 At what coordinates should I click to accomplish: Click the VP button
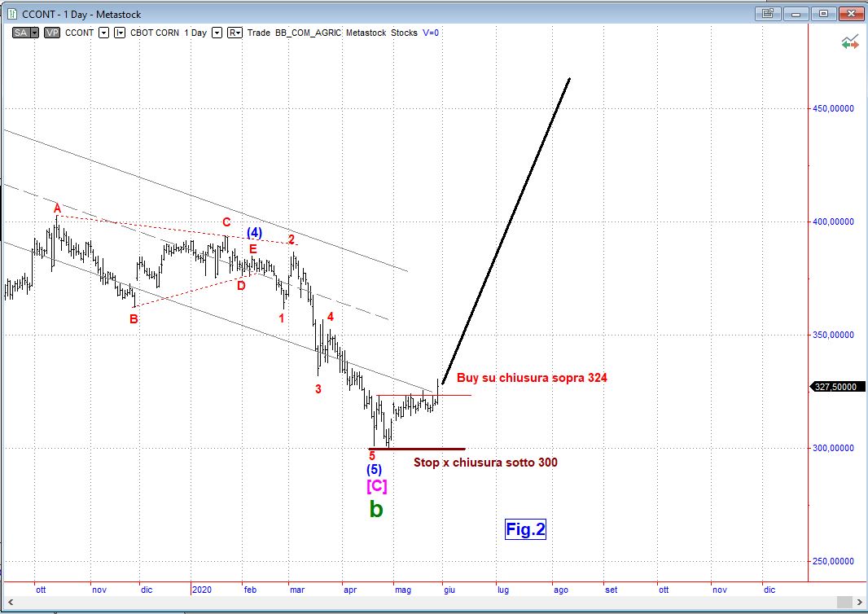pyautogui.click(x=53, y=33)
